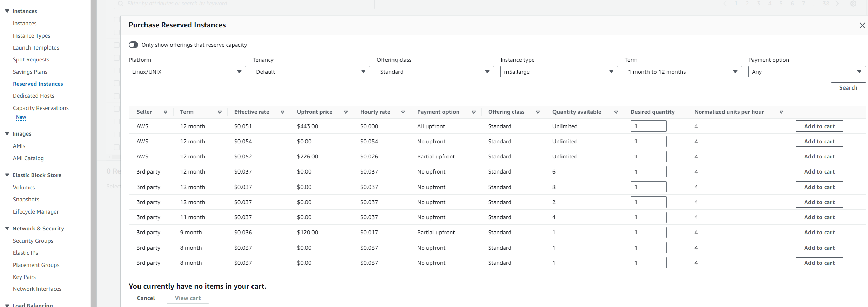Click the Search button
The width and height of the screenshot is (868, 307).
(x=848, y=88)
